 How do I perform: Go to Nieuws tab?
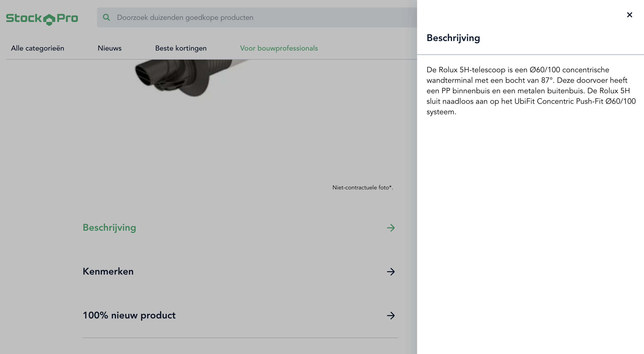click(109, 48)
